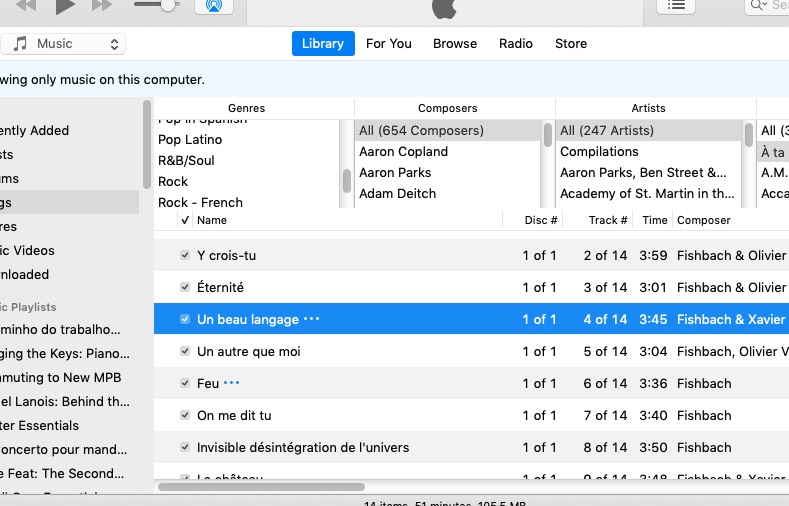789x506 pixels.
Task: Click the Genres list scrollbar thumb
Action: click(x=347, y=181)
